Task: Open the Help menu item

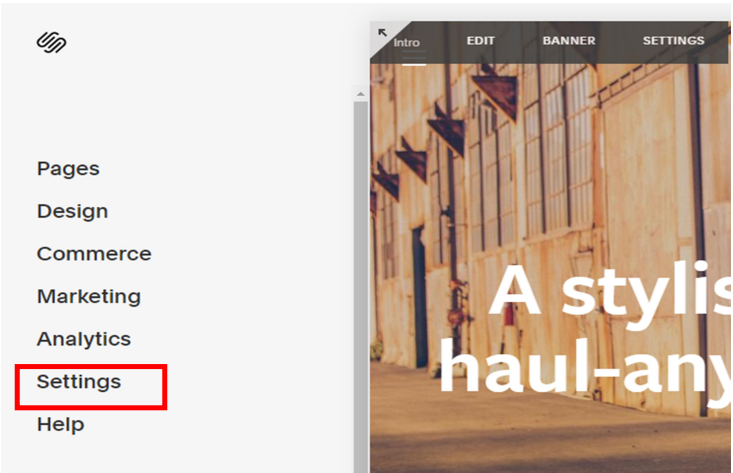Action: pyautogui.click(x=61, y=424)
